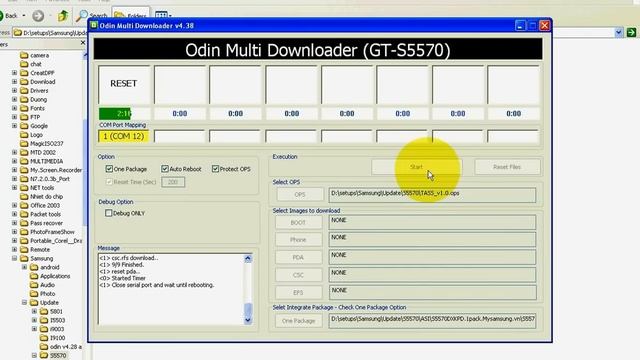Click the Start button in Execution
The image size is (640, 360).
[416, 167]
